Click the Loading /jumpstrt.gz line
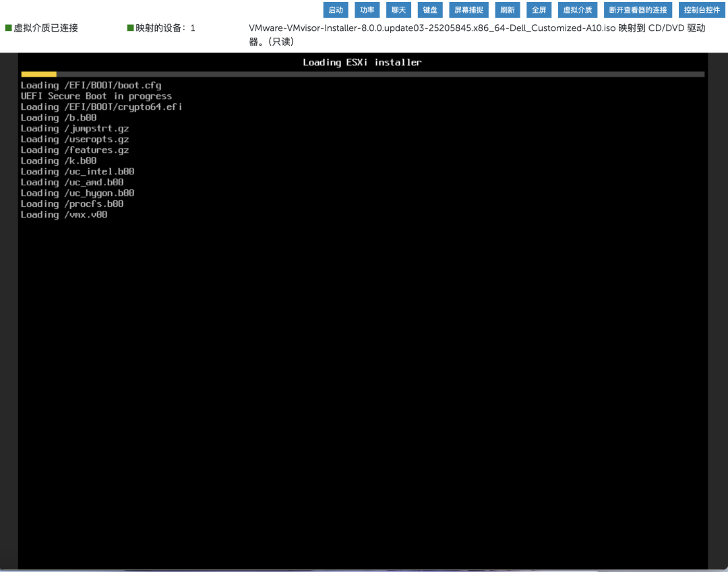This screenshot has width=728, height=572. [x=75, y=129]
